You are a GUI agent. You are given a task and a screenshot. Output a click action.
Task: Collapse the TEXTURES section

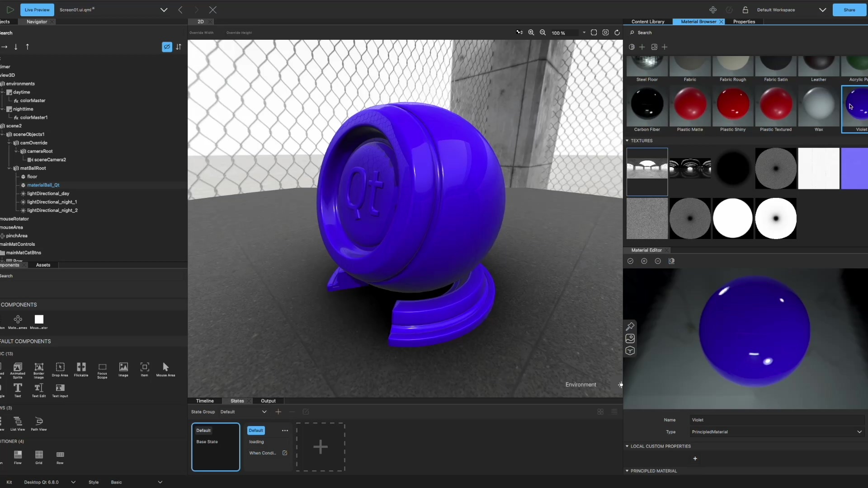point(627,141)
